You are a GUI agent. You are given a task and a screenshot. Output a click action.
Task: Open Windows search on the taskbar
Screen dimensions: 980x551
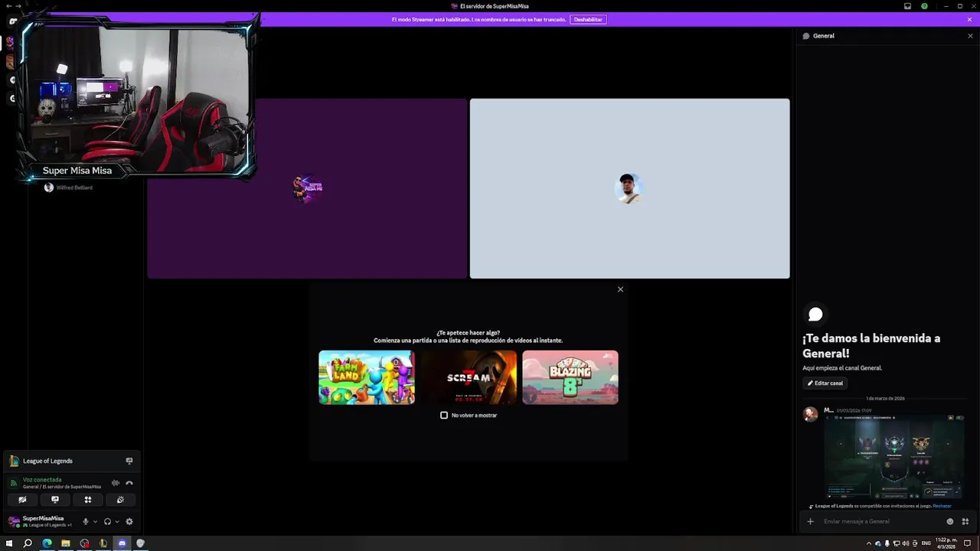coord(28,543)
